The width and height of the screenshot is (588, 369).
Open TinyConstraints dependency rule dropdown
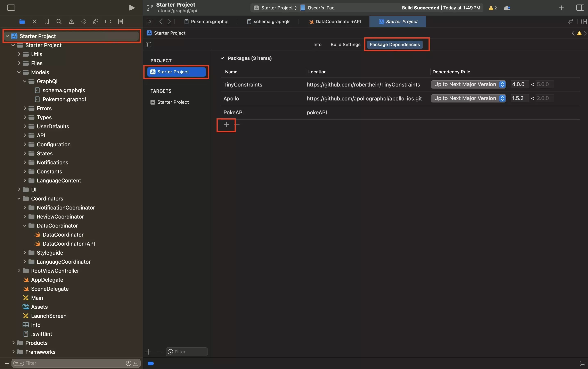pyautogui.click(x=468, y=84)
